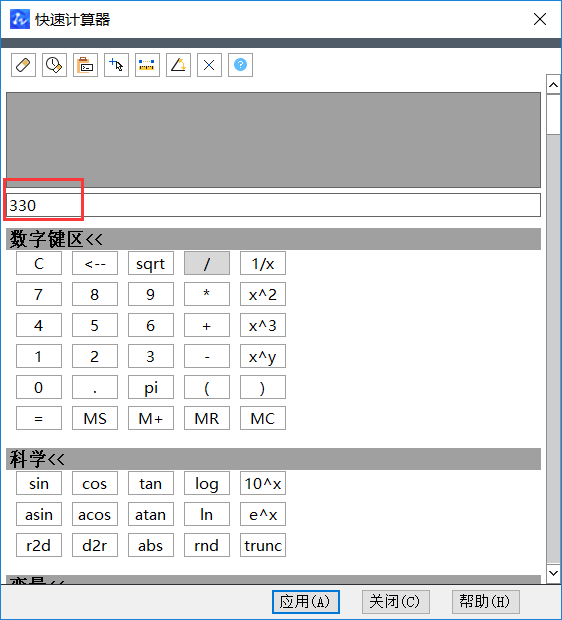Click the 5 digit button
Viewport: 562px width, 620px height.
95,325
